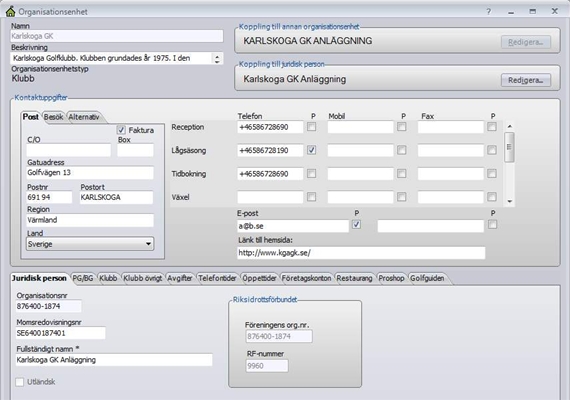Click the Klubb organisationsenhetstyp text
Viewport: 570px width, 400px height.
click(23, 79)
